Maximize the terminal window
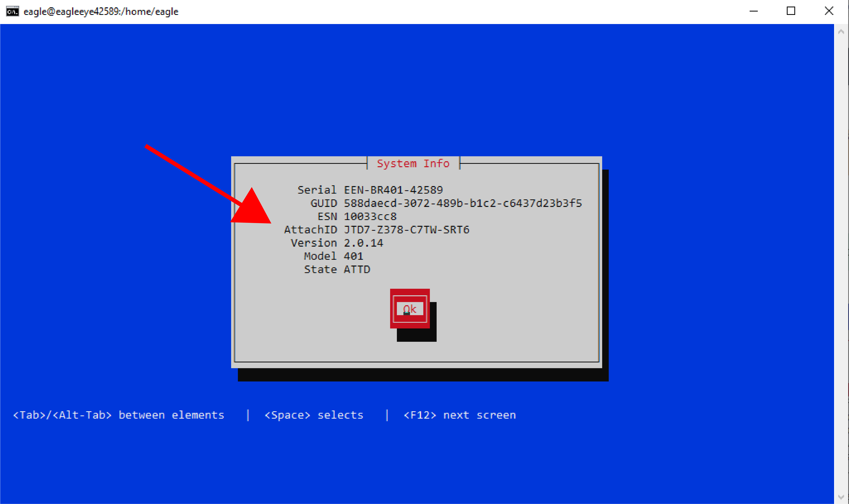Image resolution: width=849 pixels, height=504 pixels. [x=791, y=11]
